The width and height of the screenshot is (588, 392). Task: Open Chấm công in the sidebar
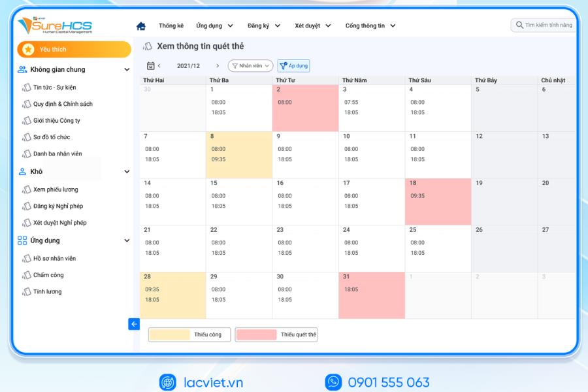[48, 275]
